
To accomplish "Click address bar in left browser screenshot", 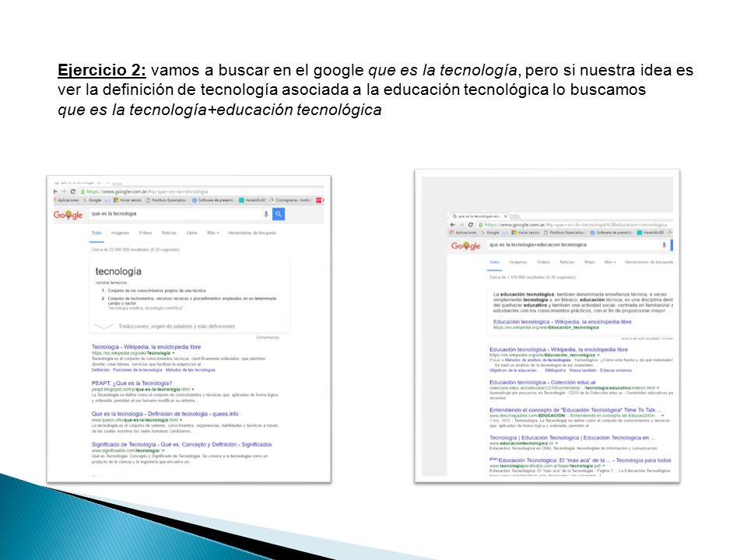I will [200, 191].
